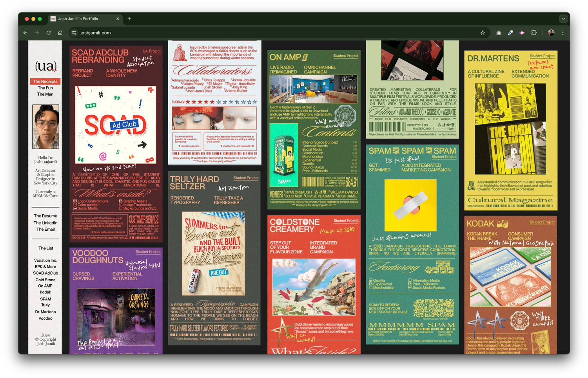
Task: Select the Josh Jamili's Portfolio tab
Action: pos(85,19)
